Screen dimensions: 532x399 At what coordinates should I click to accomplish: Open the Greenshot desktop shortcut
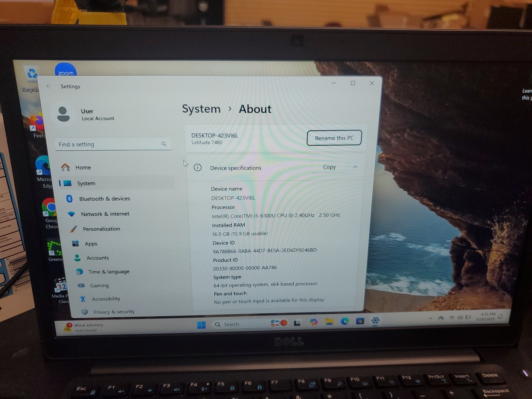[55, 251]
